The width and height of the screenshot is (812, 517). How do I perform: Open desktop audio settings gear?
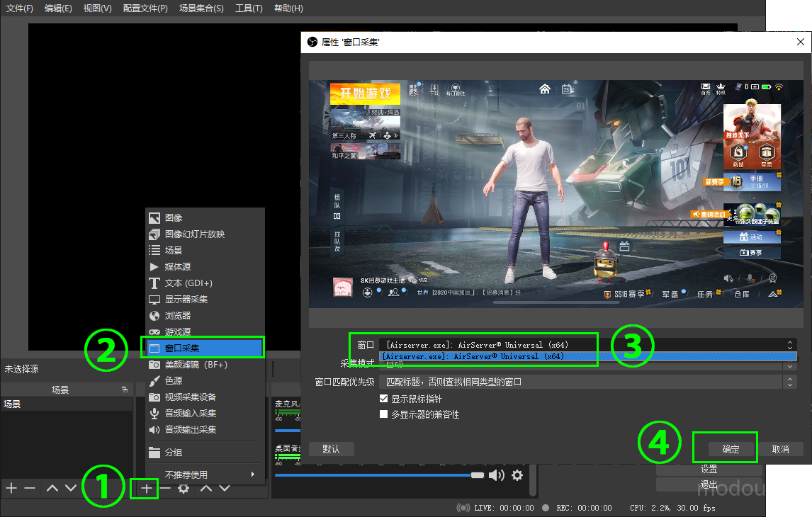point(517,475)
